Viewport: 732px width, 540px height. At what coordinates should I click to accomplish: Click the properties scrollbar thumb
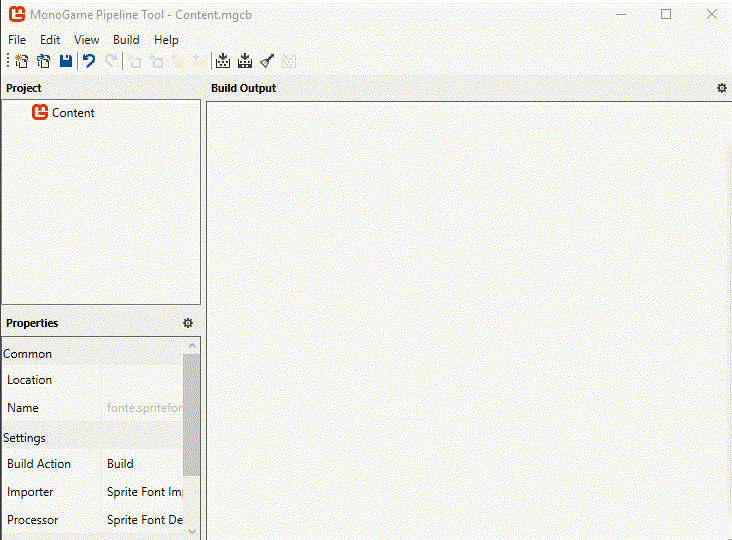[x=191, y=414]
